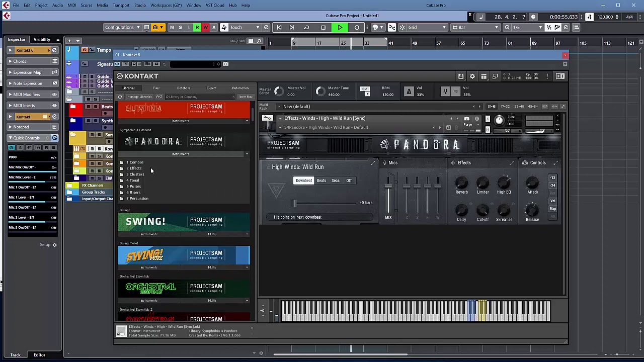Screen dimensions: 644x362
Task: Toggle the Cycle loop button
Action: pos(306,27)
